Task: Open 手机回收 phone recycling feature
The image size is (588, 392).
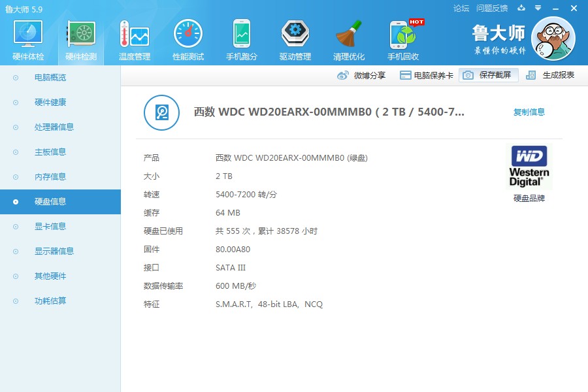Action: (402, 36)
